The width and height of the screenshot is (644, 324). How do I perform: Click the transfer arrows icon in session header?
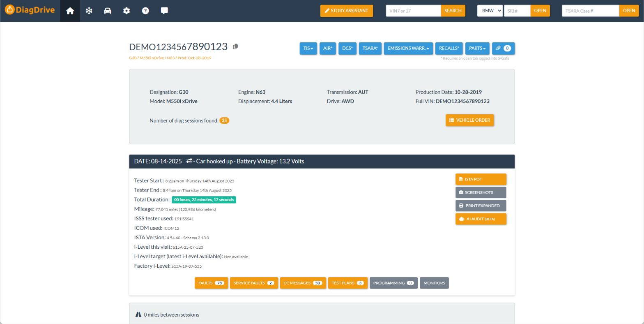tap(189, 161)
